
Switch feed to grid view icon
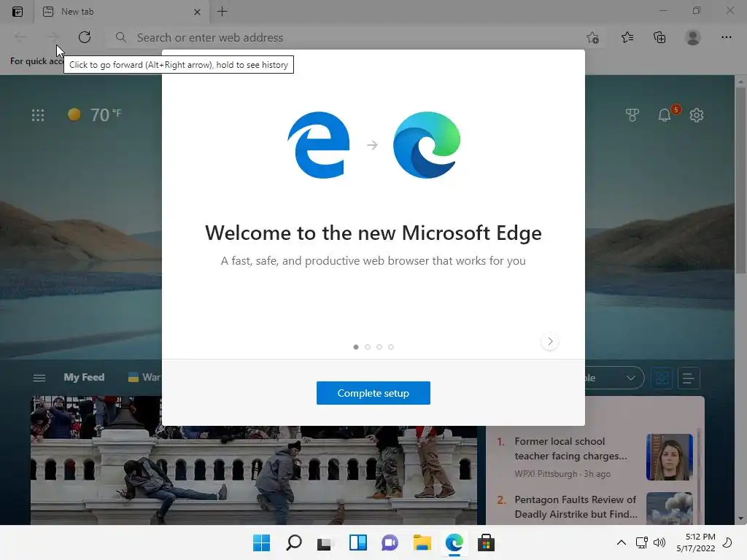[662, 378]
